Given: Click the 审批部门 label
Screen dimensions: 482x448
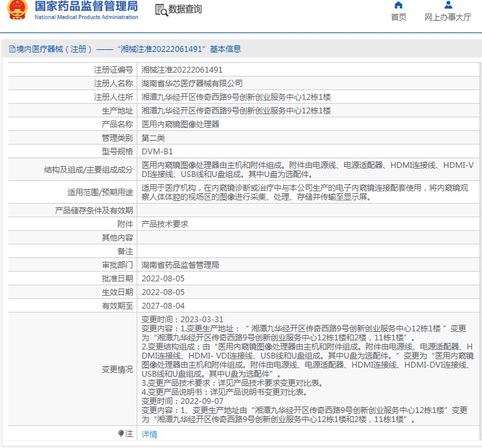Looking at the screenshot, I should (117, 265).
